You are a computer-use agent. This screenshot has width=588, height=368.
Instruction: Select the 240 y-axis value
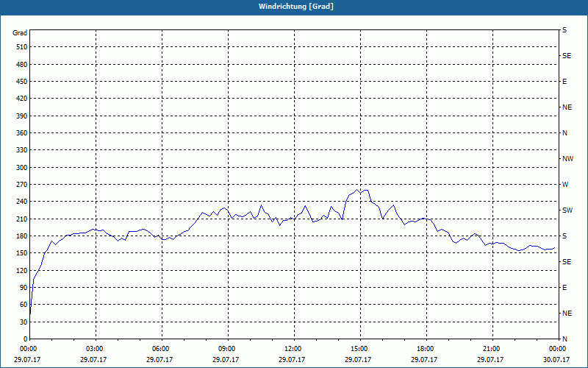pyautogui.click(x=22, y=202)
